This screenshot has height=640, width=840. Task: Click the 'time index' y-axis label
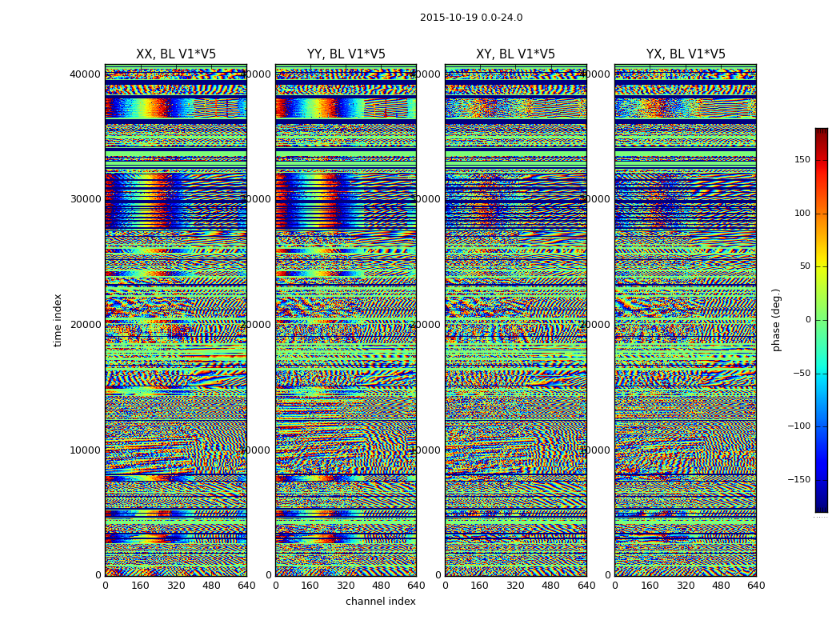click(x=58, y=320)
